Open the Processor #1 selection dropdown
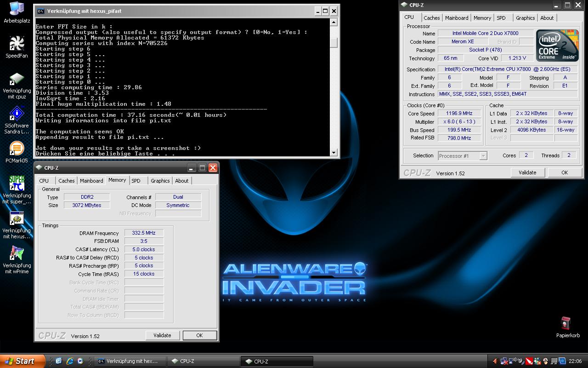Image resolution: width=588 pixels, height=368 pixels. (462, 156)
